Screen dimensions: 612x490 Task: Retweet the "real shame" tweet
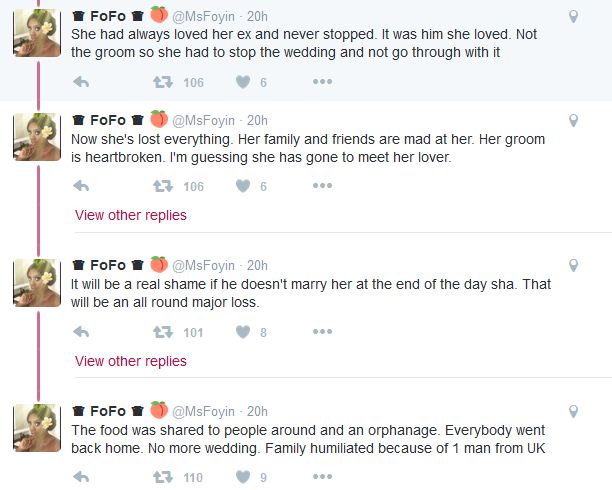[x=161, y=332]
